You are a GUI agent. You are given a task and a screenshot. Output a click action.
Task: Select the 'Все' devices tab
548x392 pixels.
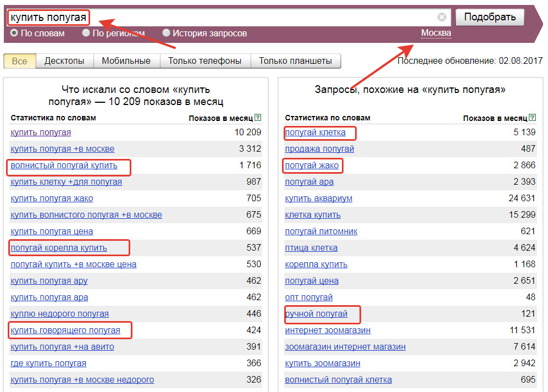(x=19, y=61)
